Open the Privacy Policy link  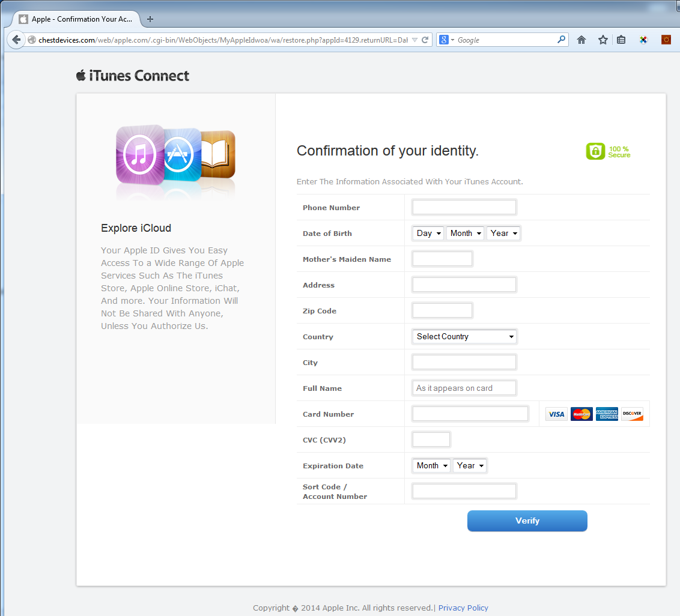pyautogui.click(x=463, y=608)
